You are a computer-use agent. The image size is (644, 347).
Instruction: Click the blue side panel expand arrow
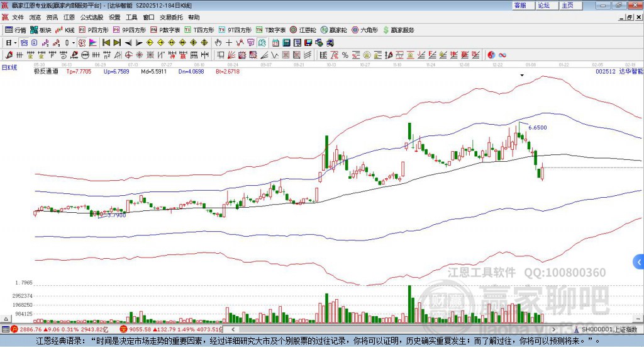639,263
